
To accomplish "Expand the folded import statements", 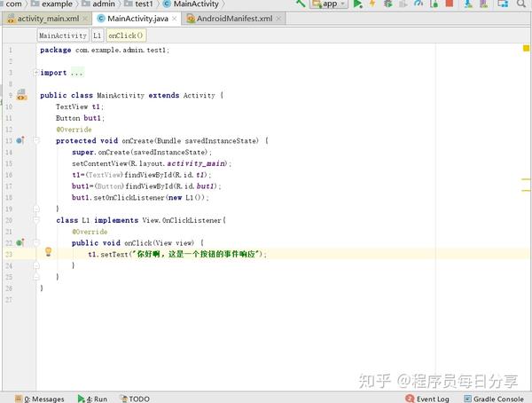I will [x=36, y=73].
